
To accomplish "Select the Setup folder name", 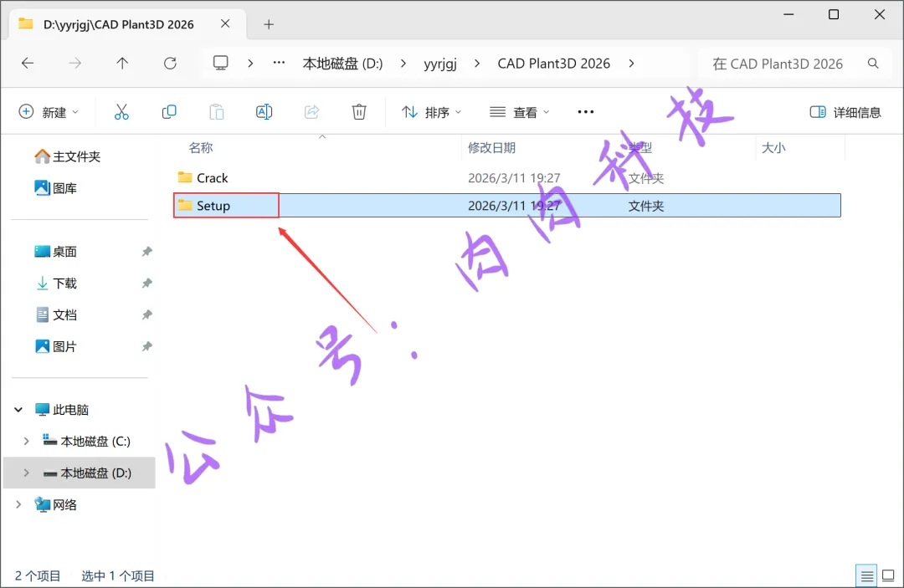I will coord(213,206).
